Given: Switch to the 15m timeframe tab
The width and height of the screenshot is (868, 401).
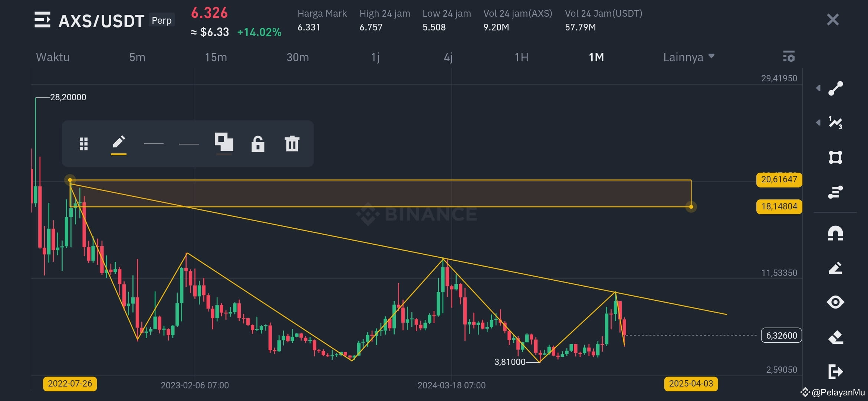Looking at the screenshot, I should 216,57.
